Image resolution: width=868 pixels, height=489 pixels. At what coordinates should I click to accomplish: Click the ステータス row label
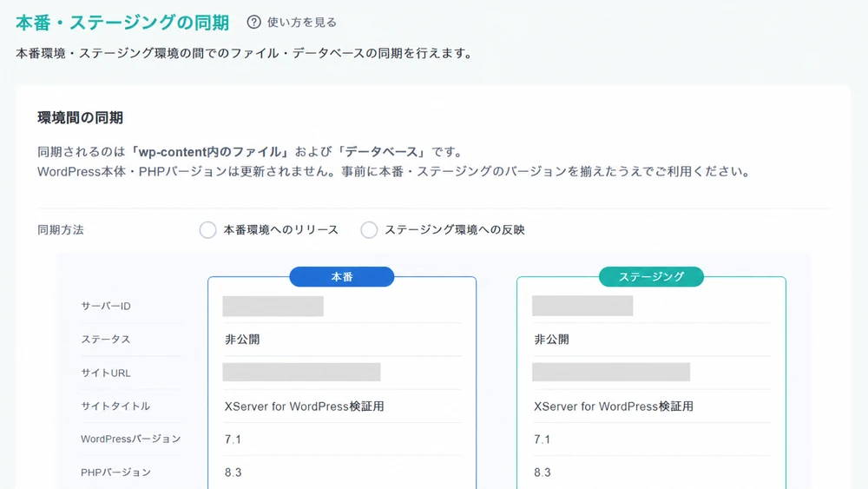tap(106, 340)
